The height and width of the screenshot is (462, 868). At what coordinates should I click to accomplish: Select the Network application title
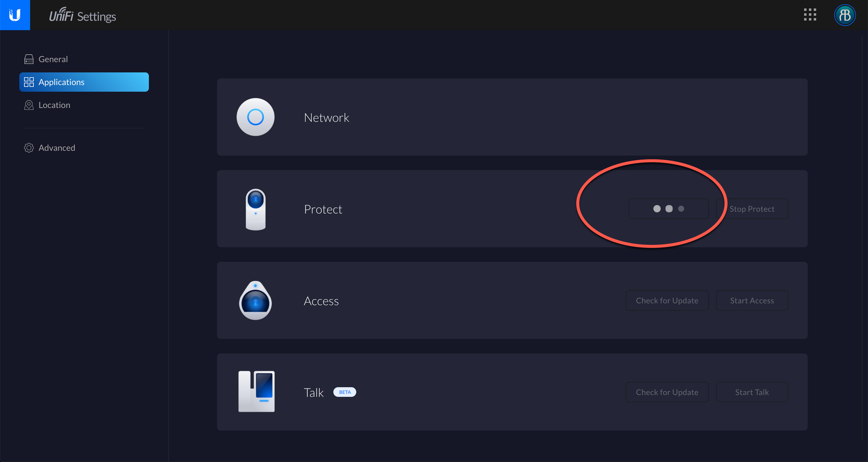326,118
